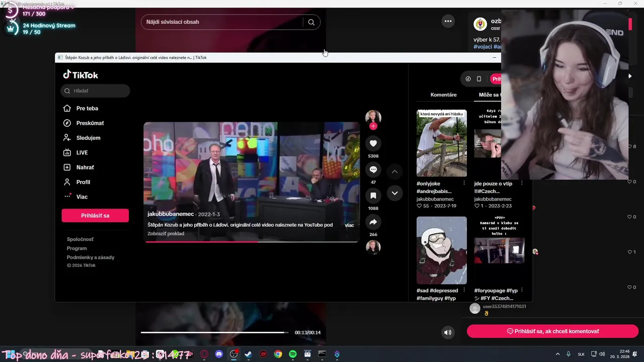Click Zobraziť preklad link
The image size is (644, 362).
coord(166,234)
